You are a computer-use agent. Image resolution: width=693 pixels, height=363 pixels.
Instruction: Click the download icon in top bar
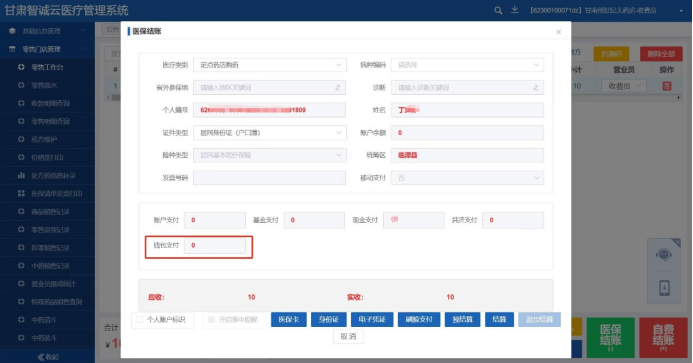(x=515, y=10)
